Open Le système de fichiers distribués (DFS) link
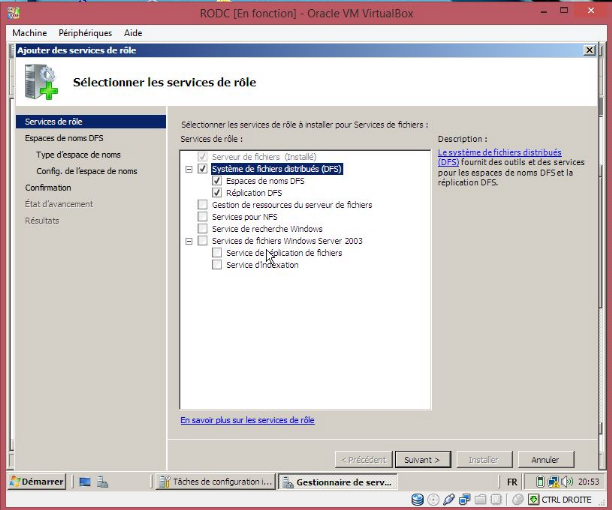The image size is (612, 510). click(500, 157)
